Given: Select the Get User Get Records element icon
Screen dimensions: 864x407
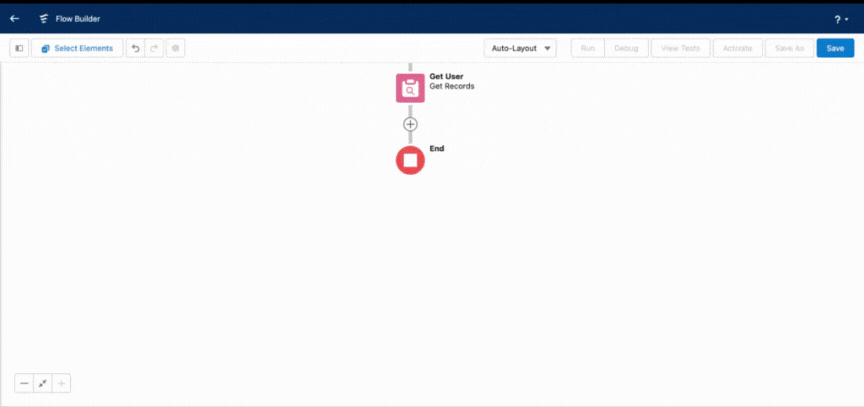Looking at the screenshot, I should coord(410,88).
